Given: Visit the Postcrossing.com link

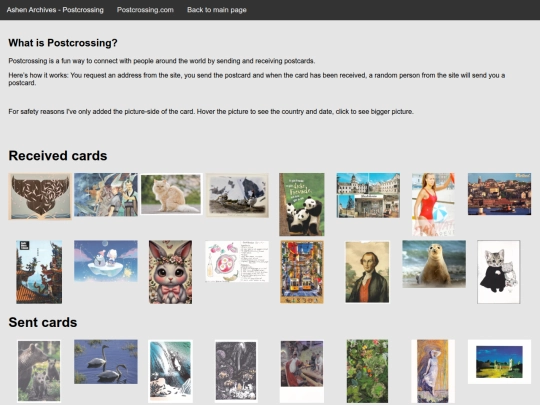Looking at the screenshot, I should [145, 10].
